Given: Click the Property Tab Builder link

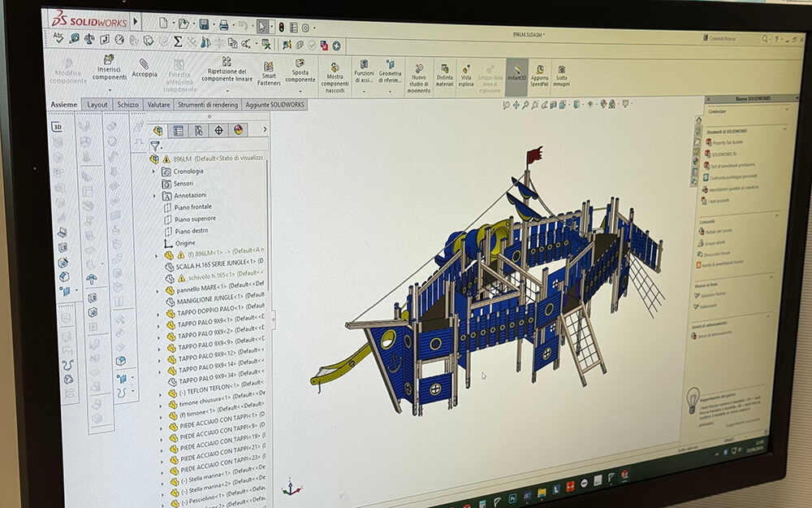Looking at the screenshot, I should (x=729, y=141).
